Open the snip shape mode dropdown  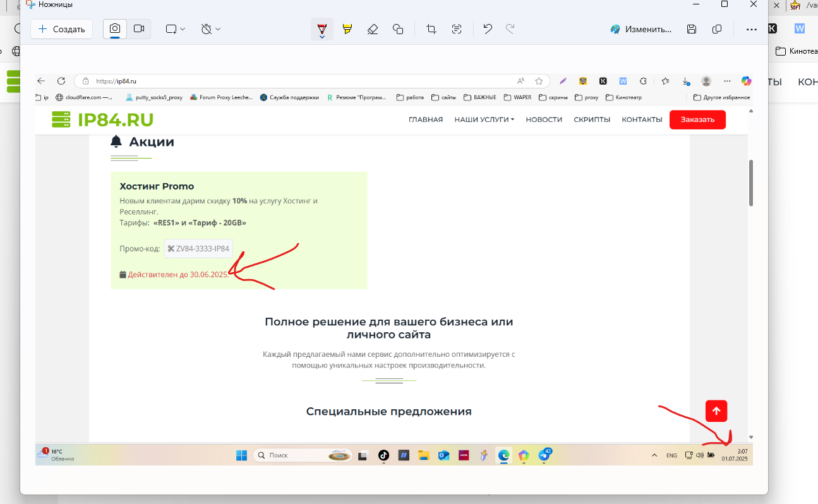175,29
